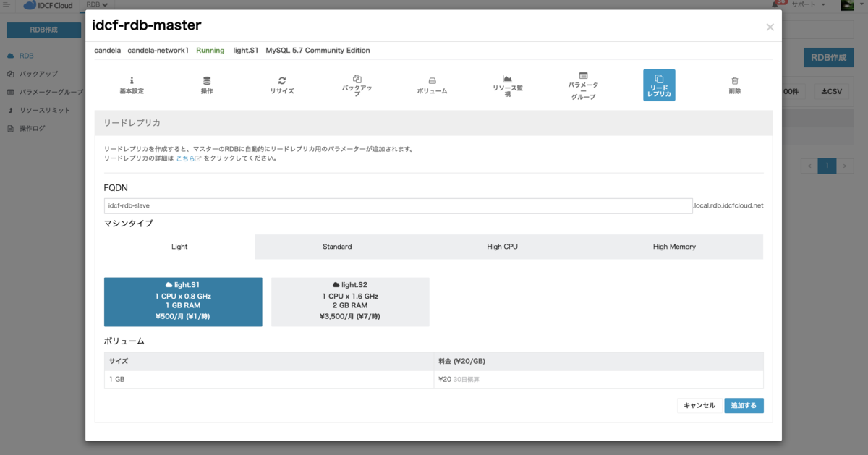Open the 削除 trash icon tab
The image size is (868, 455).
[735, 85]
